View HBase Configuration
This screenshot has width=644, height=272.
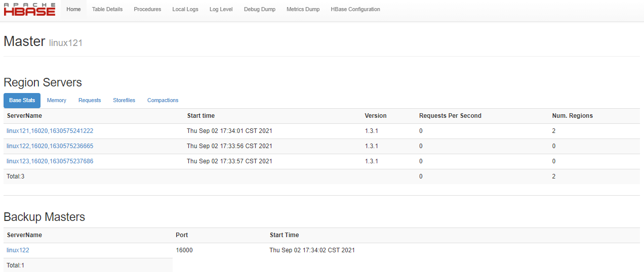pos(355,10)
